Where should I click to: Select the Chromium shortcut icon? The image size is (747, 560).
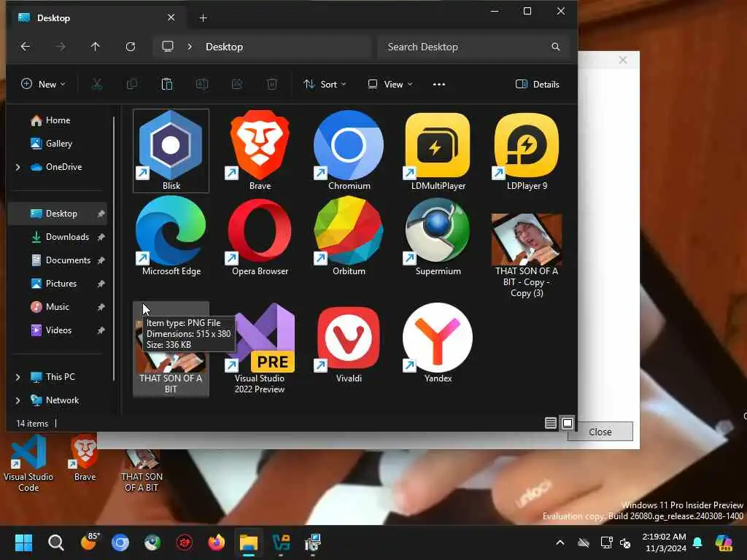coord(349,150)
